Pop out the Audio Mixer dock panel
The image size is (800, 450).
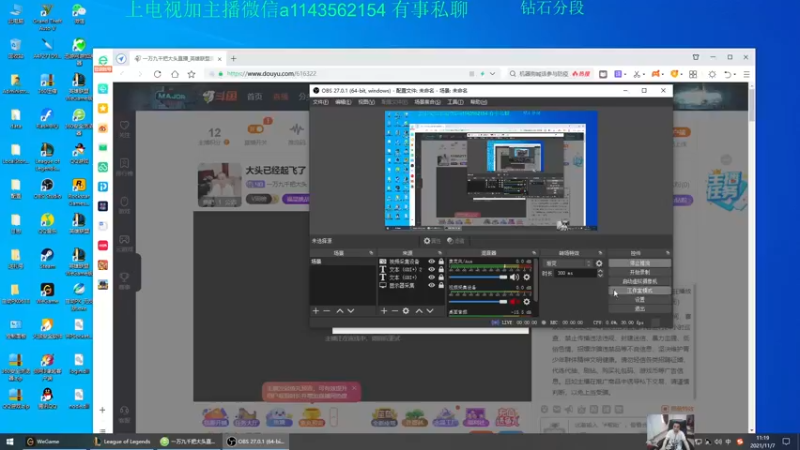pyautogui.click(x=534, y=253)
